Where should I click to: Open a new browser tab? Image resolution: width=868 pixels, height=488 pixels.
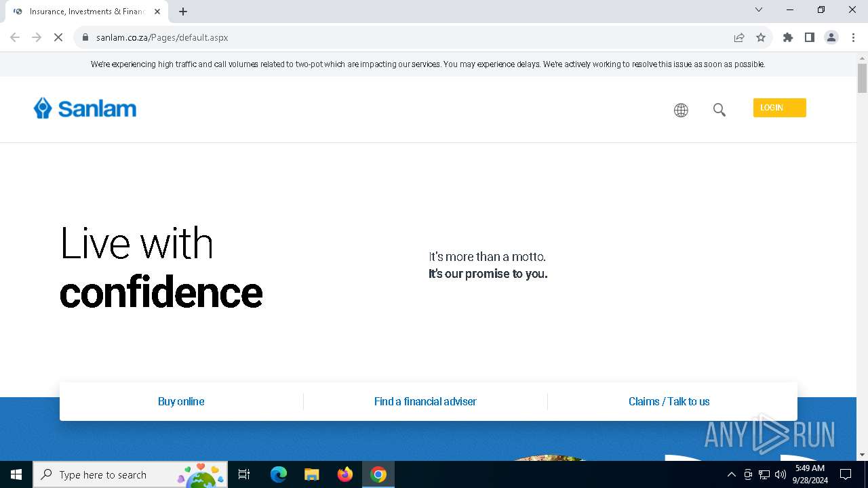tap(183, 12)
